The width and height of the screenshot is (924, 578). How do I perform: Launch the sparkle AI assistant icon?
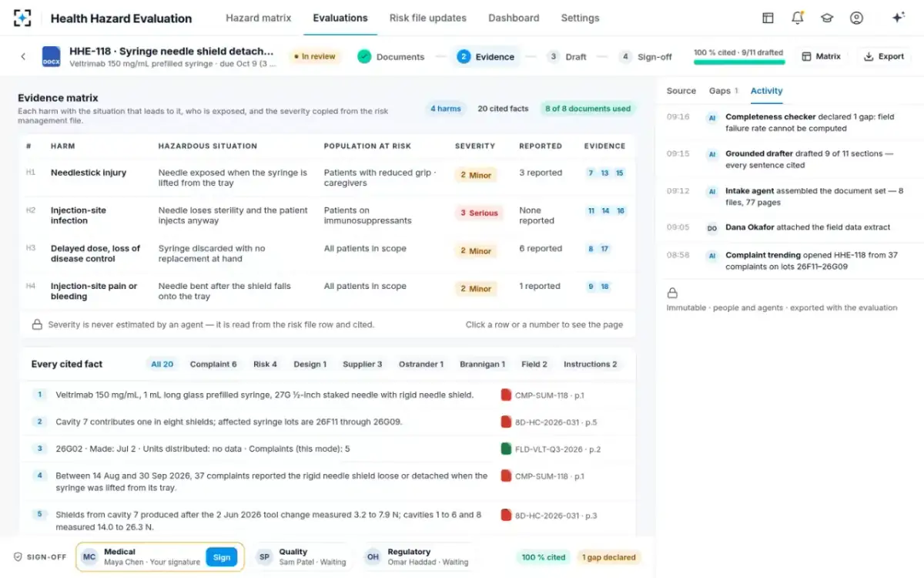(x=898, y=18)
